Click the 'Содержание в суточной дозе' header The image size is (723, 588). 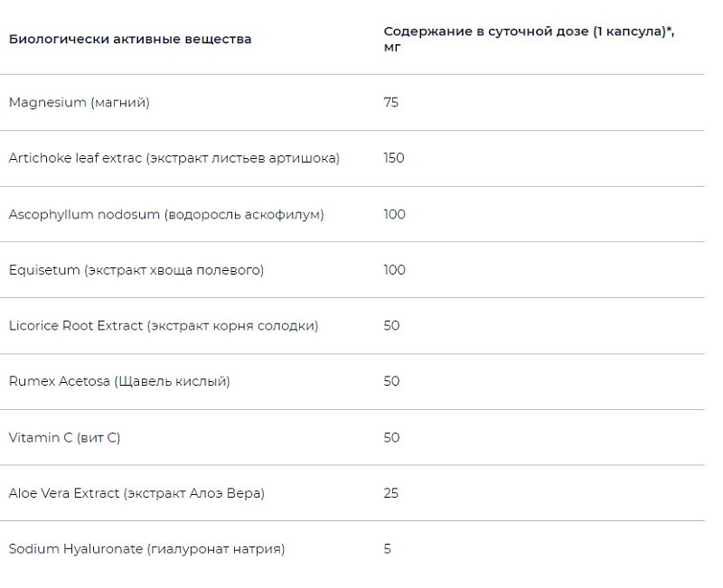pyautogui.click(x=529, y=39)
